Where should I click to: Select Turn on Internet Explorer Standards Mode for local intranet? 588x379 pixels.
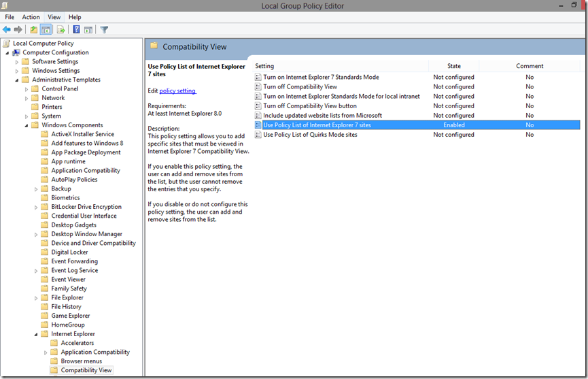341,97
